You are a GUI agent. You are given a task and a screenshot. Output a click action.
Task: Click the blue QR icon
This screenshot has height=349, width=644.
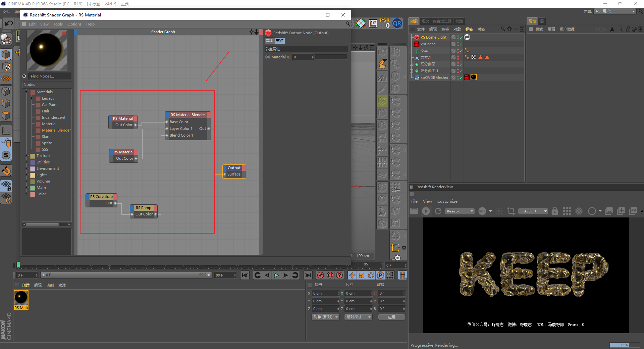coord(397,23)
